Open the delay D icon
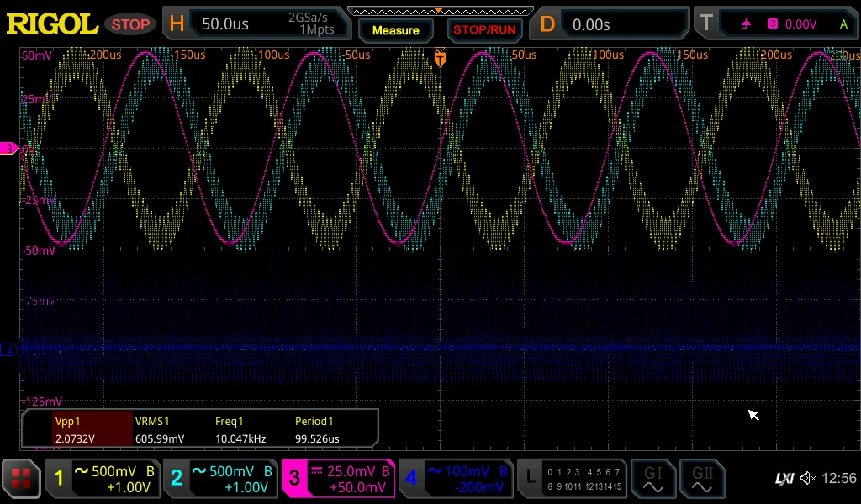This screenshot has width=861, height=504. coord(547,24)
